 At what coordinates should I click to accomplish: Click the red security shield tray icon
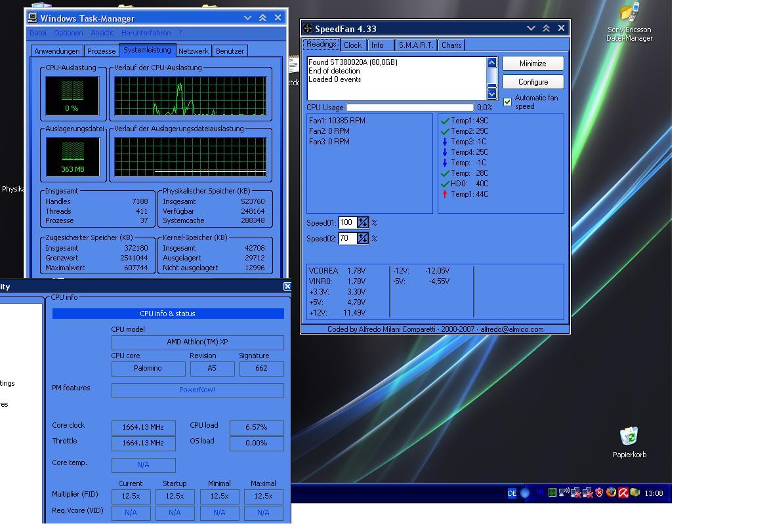tap(599, 493)
